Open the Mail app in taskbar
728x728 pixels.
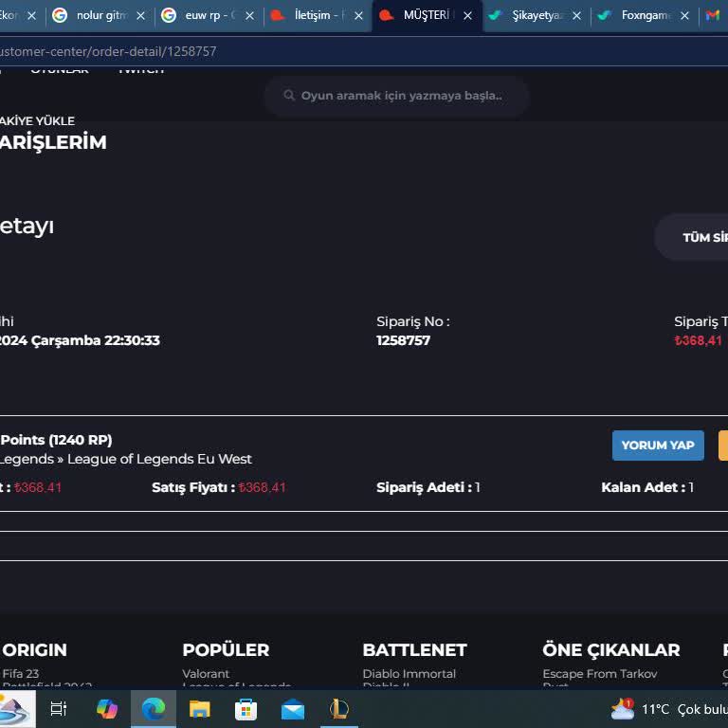tap(293, 709)
